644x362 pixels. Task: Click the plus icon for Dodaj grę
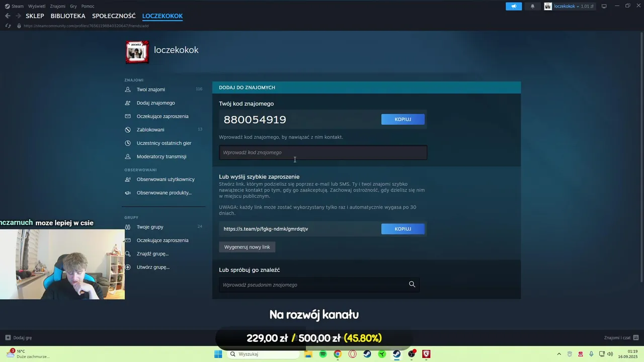point(8,338)
